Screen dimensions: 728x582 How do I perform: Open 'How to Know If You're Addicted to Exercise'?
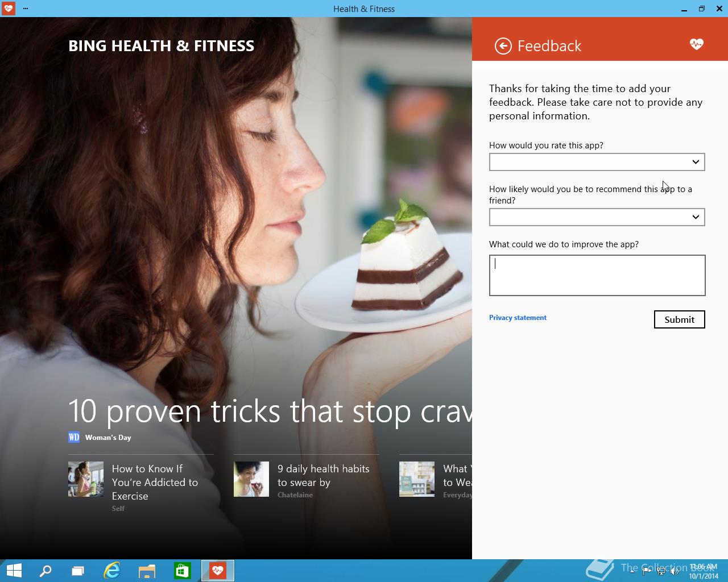[x=155, y=483]
